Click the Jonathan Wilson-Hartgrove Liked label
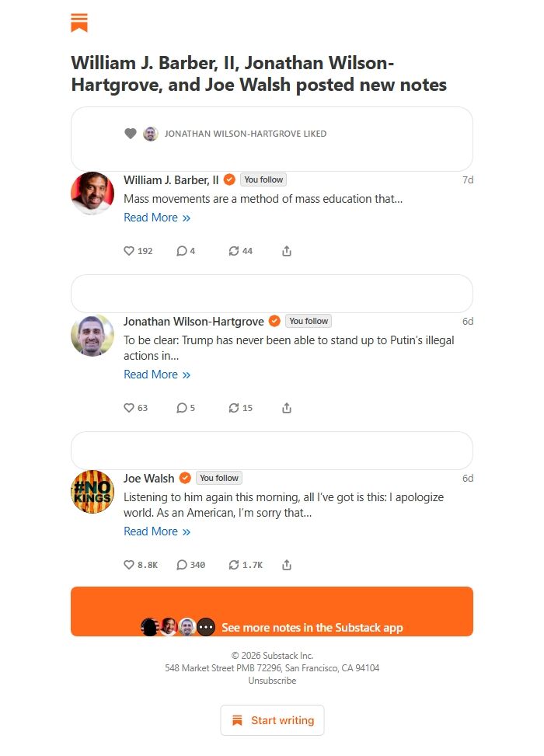Viewport: 544px width, 756px height. 245,134
